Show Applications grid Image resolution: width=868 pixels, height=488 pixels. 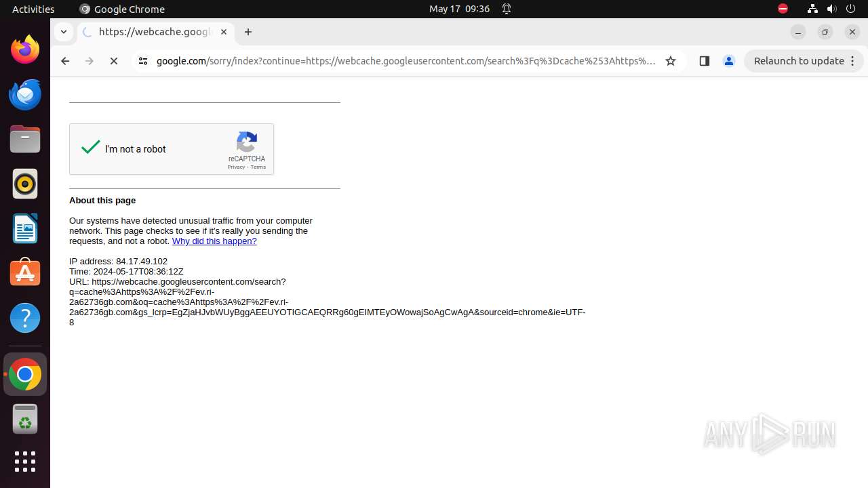click(x=25, y=462)
